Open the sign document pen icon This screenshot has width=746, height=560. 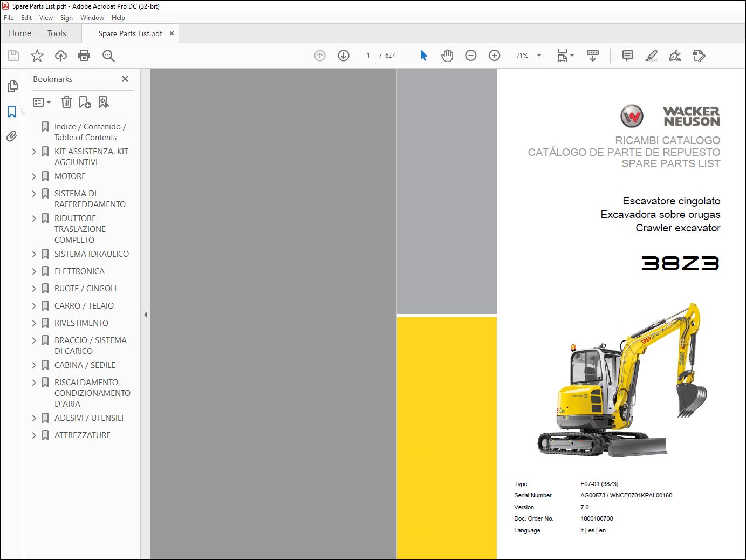point(675,56)
